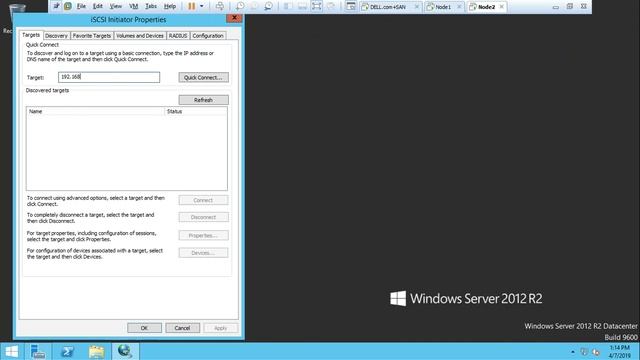Enter full screen mode icon
This screenshot has width=640, height=360.
click(x=317, y=6)
